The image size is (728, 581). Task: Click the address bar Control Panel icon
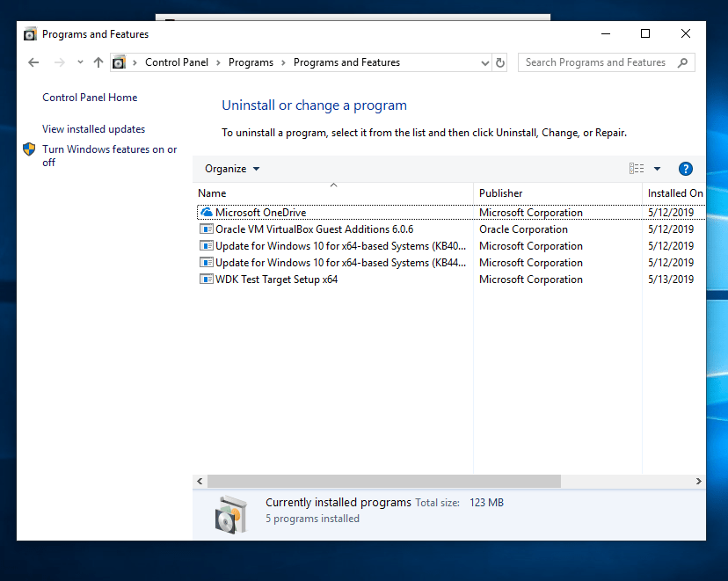click(x=120, y=62)
